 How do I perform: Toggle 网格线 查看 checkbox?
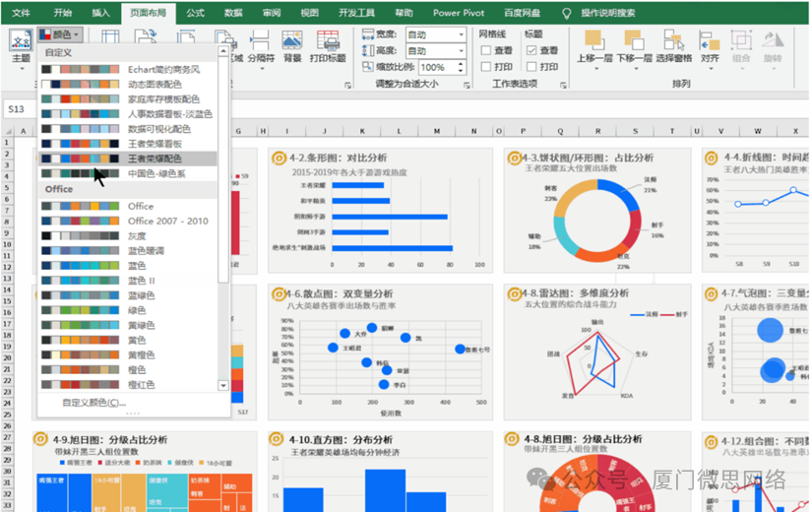[x=486, y=50]
